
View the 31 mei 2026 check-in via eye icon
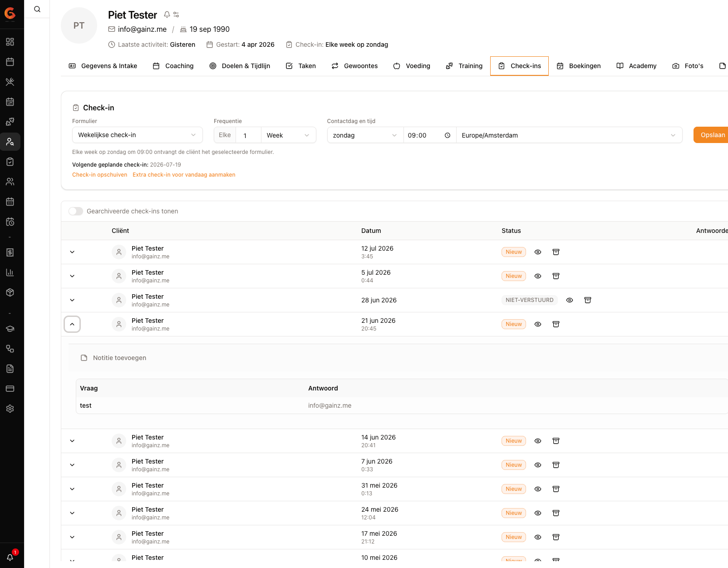[538, 489]
